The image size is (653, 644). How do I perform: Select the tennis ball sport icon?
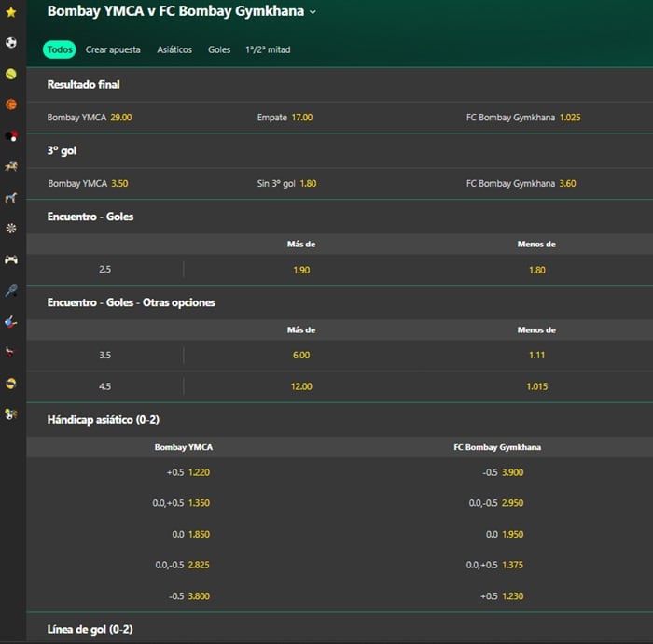(11, 74)
